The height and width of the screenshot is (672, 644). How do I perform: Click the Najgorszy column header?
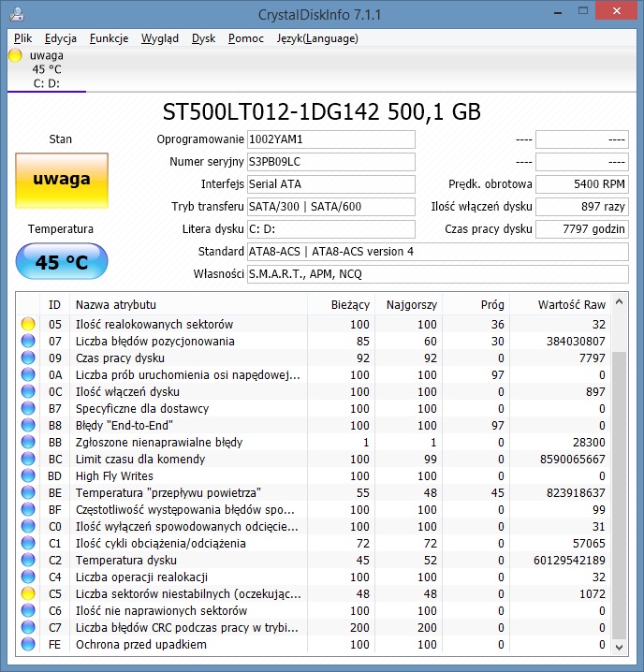pyautogui.click(x=409, y=305)
